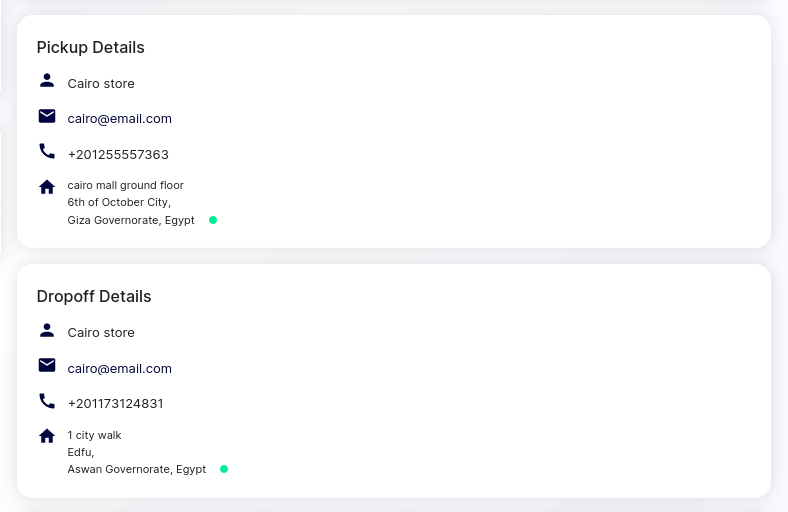The width and height of the screenshot is (788, 512).
Task: Click dropoff contact name Cairo store
Action: [101, 333]
